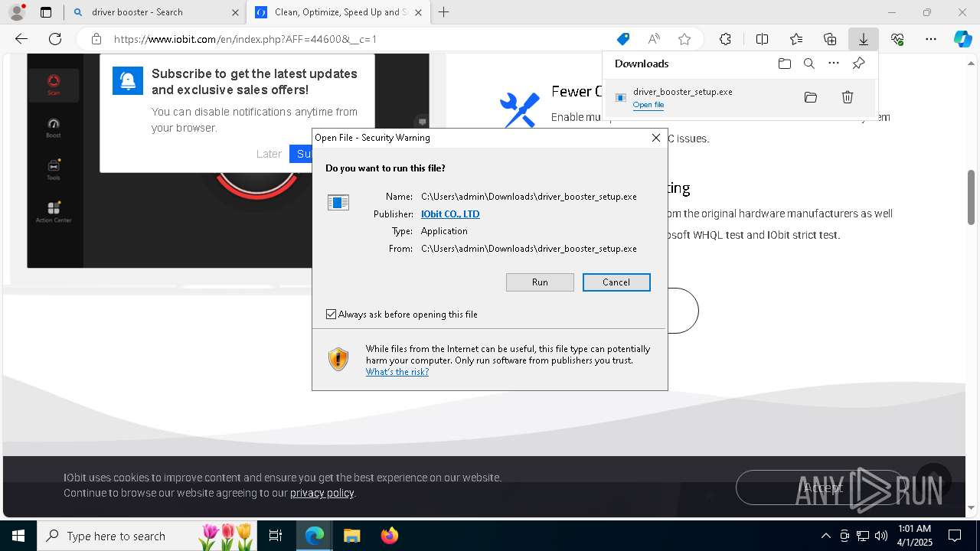Click Open file under driver_booster_setup.exe
The height and width of the screenshot is (551, 980).
tap(648, 105)
